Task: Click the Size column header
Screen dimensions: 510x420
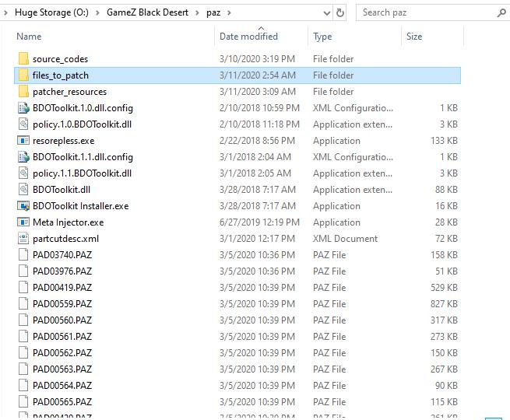Action: (414, 37)
